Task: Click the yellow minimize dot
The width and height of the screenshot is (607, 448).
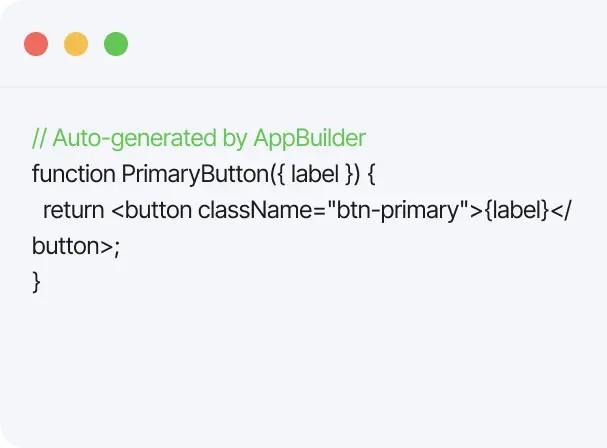Action: click(76, 45)
